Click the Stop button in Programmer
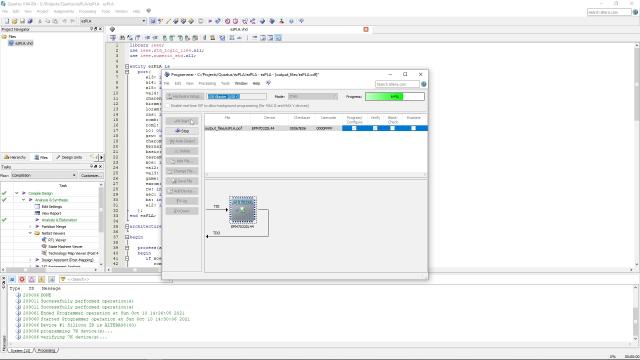 [182, 131]
